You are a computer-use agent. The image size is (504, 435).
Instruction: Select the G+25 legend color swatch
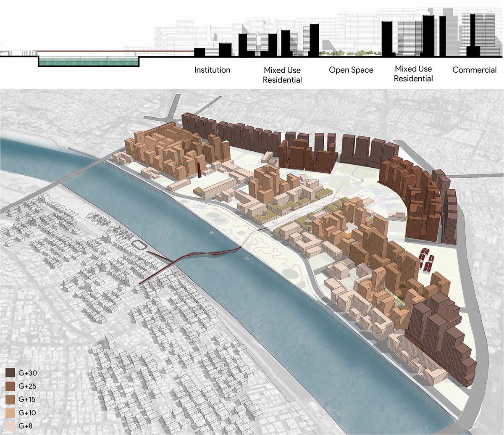pos(10,386)
